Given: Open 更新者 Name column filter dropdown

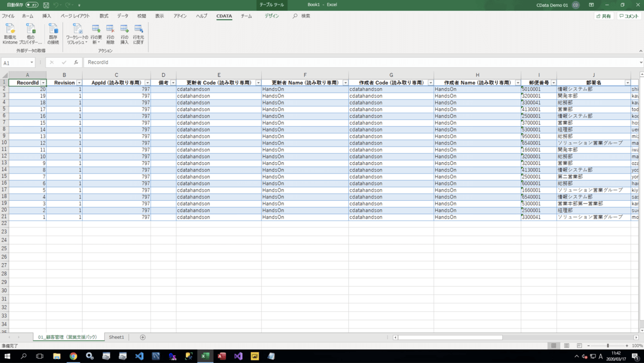Looking at the screenshot, I should pyautogui.click(x=345, y=83).
